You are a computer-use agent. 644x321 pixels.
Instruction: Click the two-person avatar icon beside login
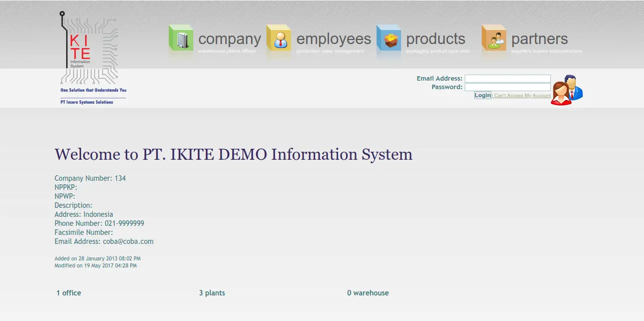point(567,90)
